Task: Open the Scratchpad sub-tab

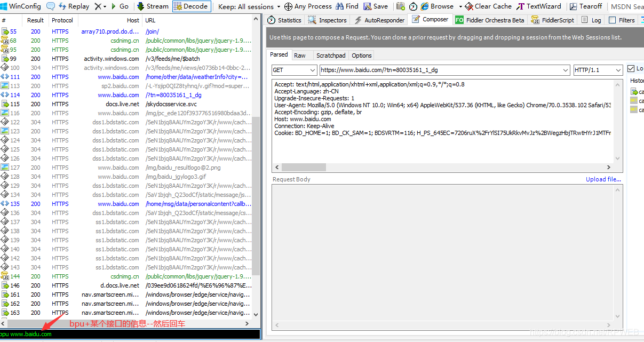Action: pos(331,55)
